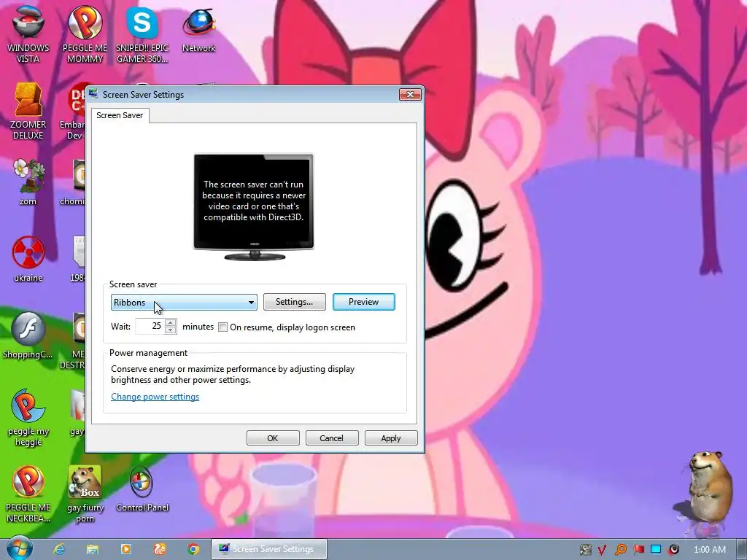
Task: Switch to the Screen Saver tab
Action: point(120,115)
